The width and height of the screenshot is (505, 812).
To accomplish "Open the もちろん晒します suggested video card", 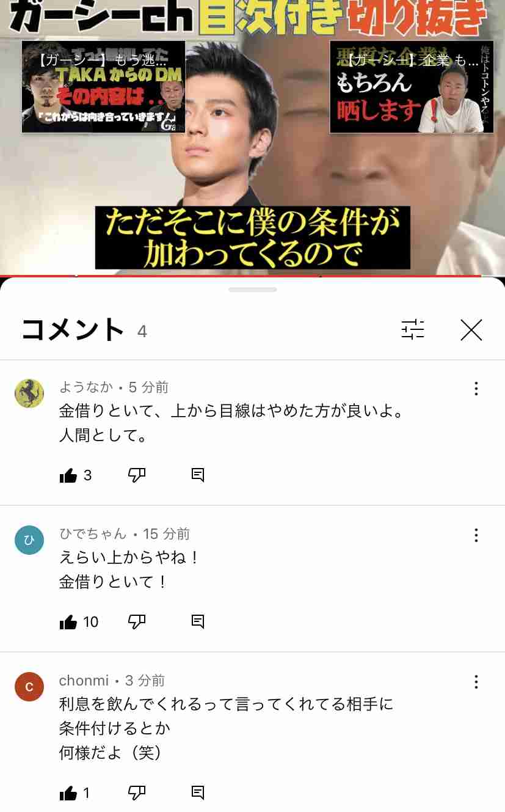I will [412, 87].
